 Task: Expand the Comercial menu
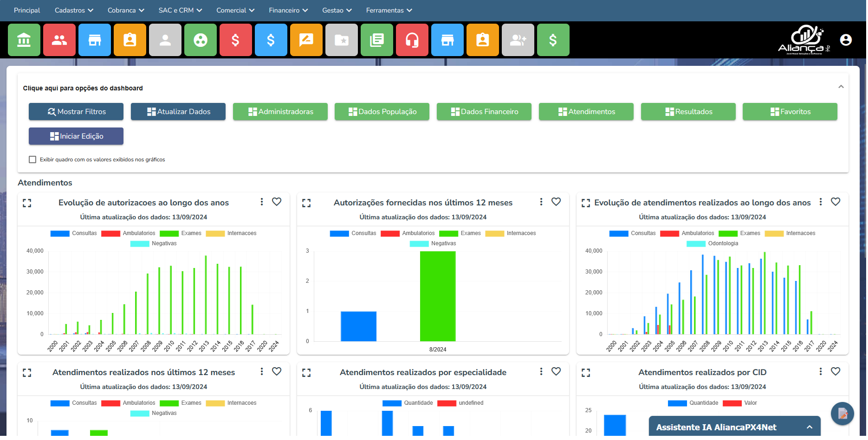(x=235, y=10)
